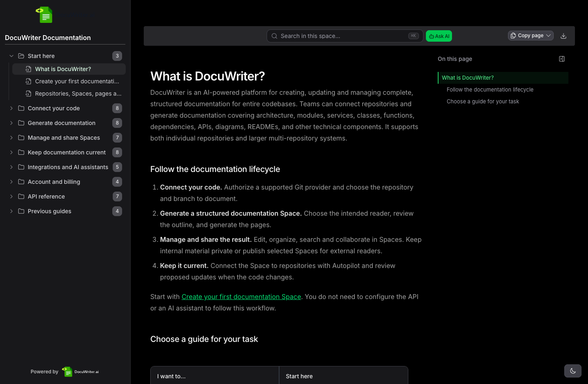
Task: Expand the Generate documentation chevron
Action: coord(11,123)
